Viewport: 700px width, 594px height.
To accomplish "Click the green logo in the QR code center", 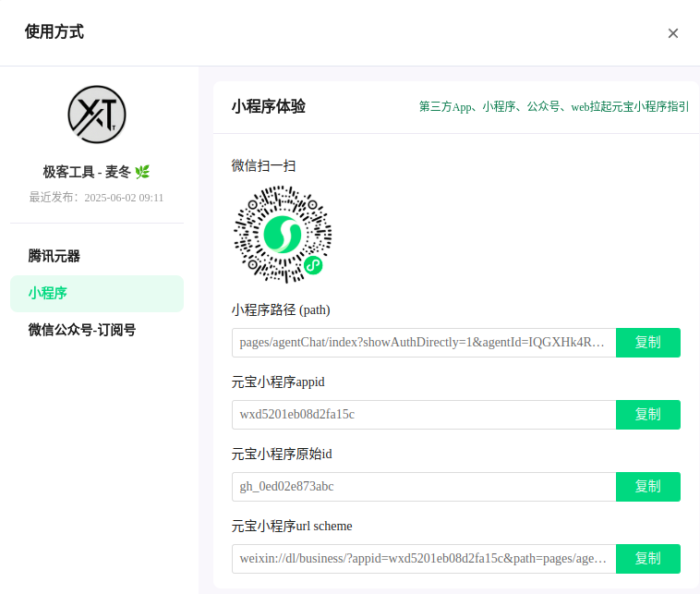I will pos(281,234).
